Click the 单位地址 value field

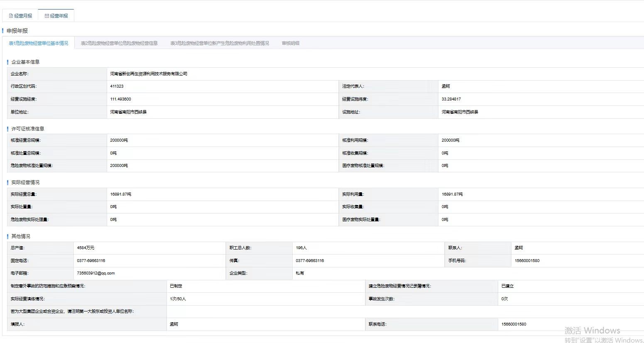(128, 112)
